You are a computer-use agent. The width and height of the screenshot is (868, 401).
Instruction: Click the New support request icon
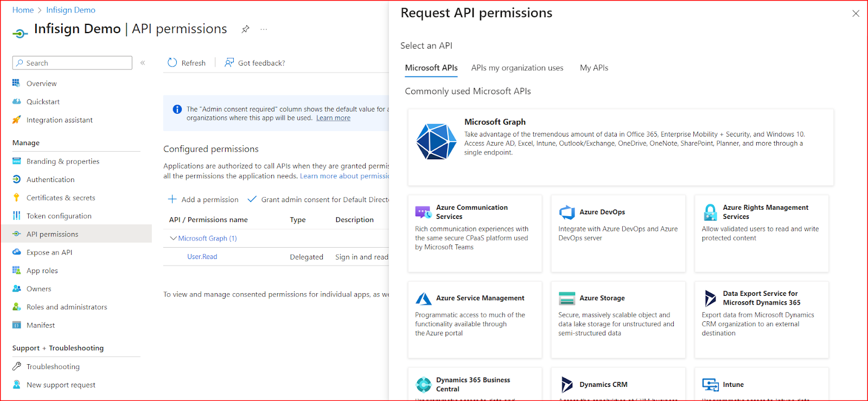16,385
